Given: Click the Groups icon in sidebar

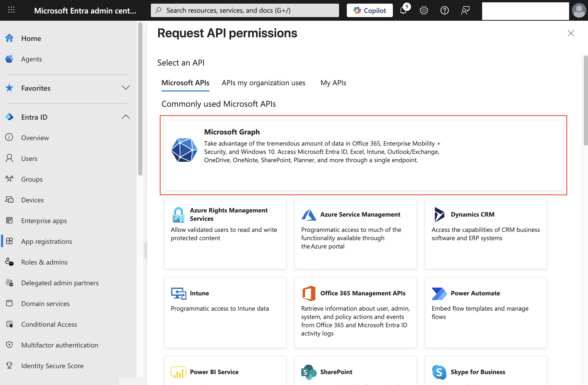Looking at the screenshot, I should (9, 179).
